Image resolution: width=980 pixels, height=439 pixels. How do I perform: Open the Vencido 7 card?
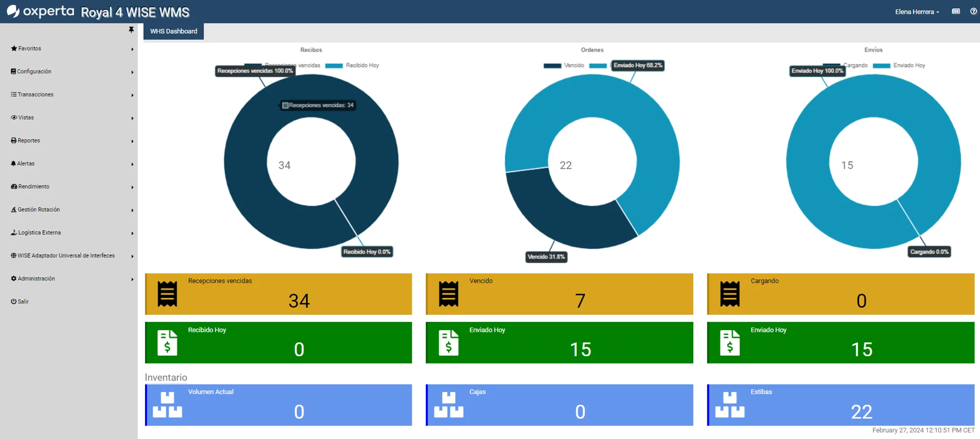[x=560, y=294]
